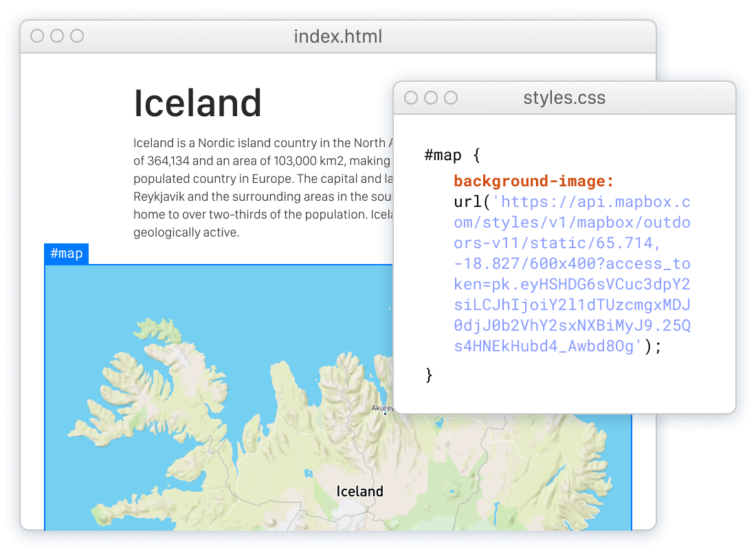Image resolution: width=756 pixels, height=550 pixels.
Task: Select the index.html title bar
Action: (338, 36)
